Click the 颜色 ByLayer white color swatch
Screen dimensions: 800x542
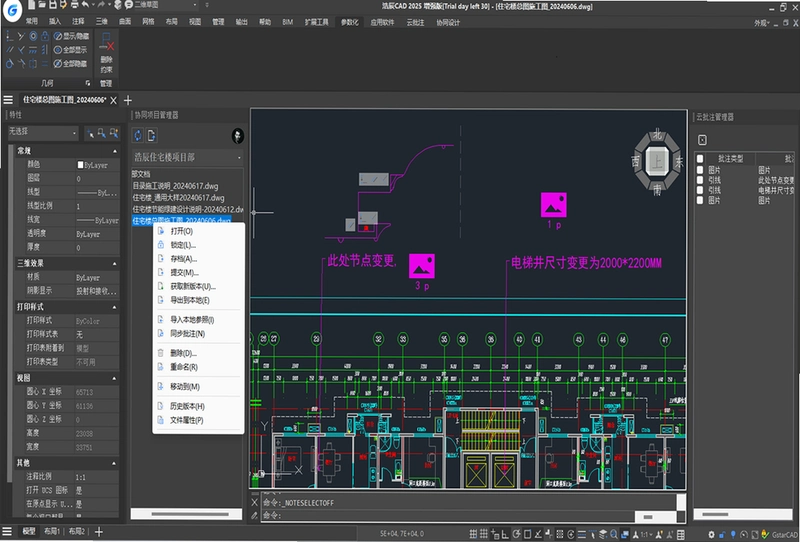click(x=80, y=165)
